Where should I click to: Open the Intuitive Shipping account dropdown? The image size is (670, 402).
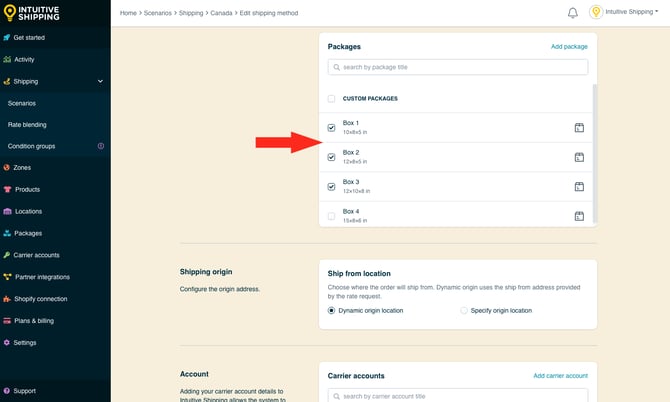(632, 12)
